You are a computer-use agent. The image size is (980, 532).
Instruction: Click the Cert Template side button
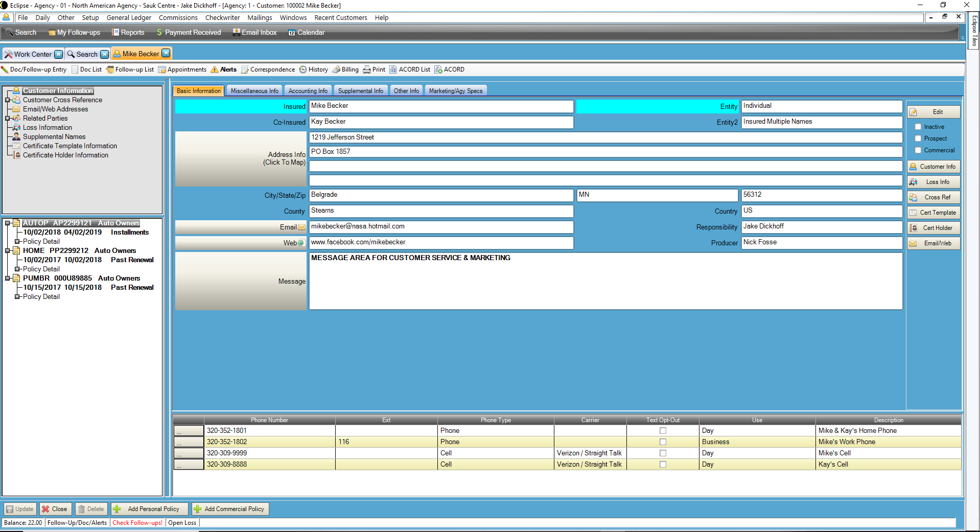tap(934, 213)
